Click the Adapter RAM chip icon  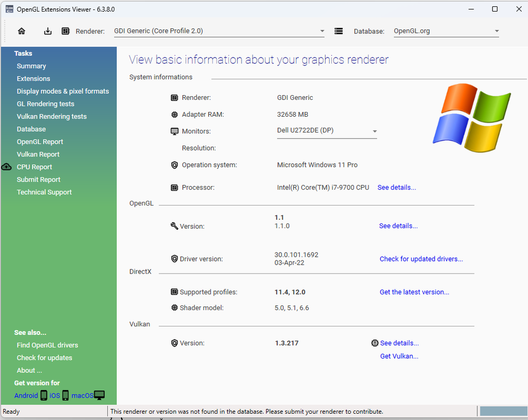point(174,115)
